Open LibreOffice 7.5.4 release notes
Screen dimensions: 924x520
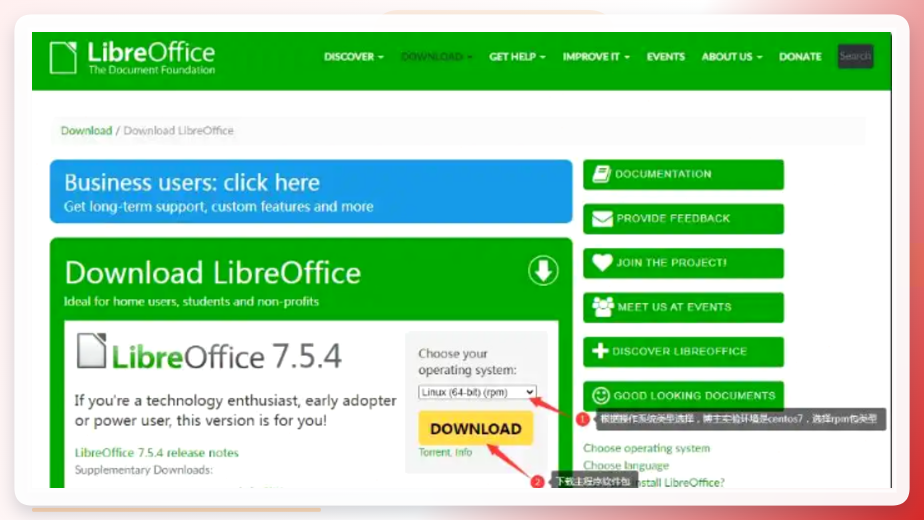(157, 453)
